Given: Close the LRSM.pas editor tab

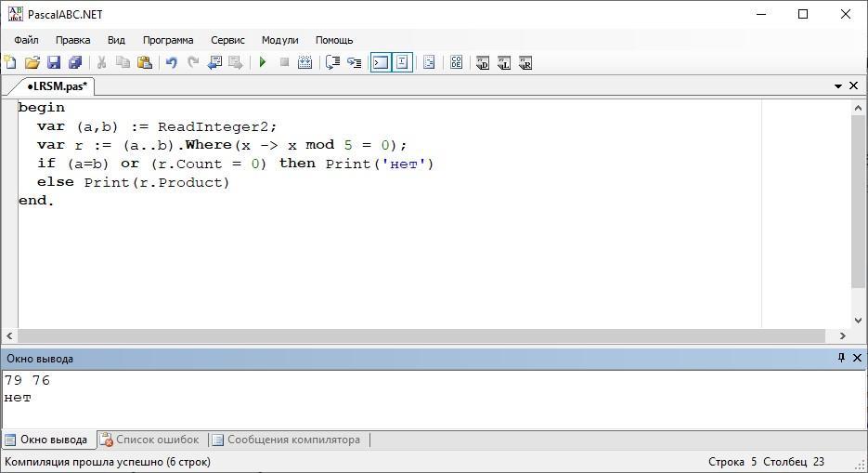Looking at the screenshot, I should click(853, 85).
